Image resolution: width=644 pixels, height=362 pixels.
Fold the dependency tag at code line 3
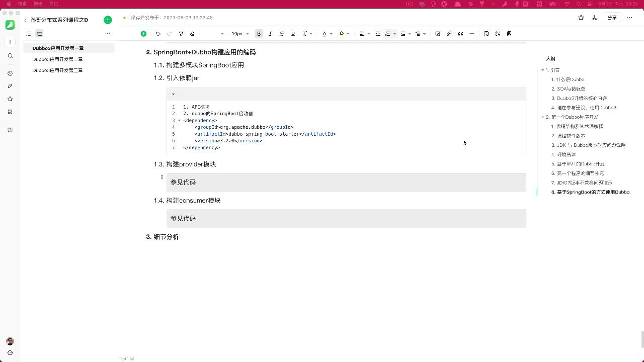[179, 121]
